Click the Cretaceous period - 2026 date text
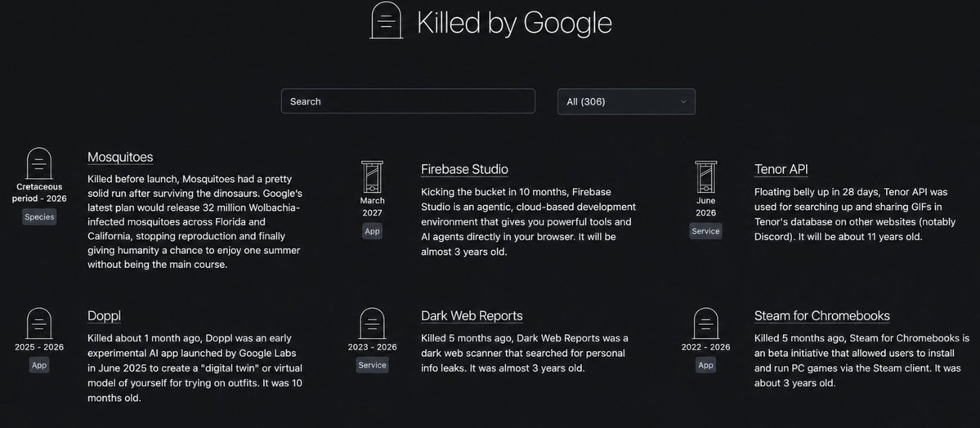The width and height of the screenshot is (980, 428). click(39, 193)
